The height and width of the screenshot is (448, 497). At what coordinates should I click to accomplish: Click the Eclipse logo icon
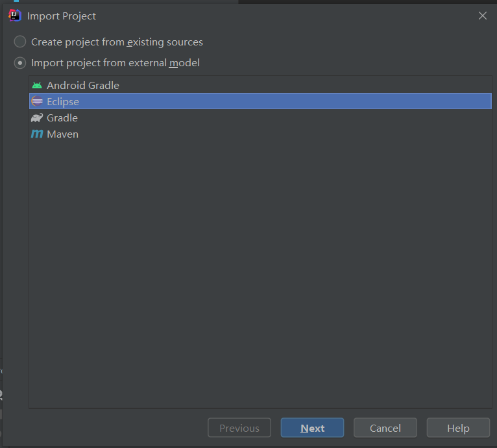coord(37,101)
